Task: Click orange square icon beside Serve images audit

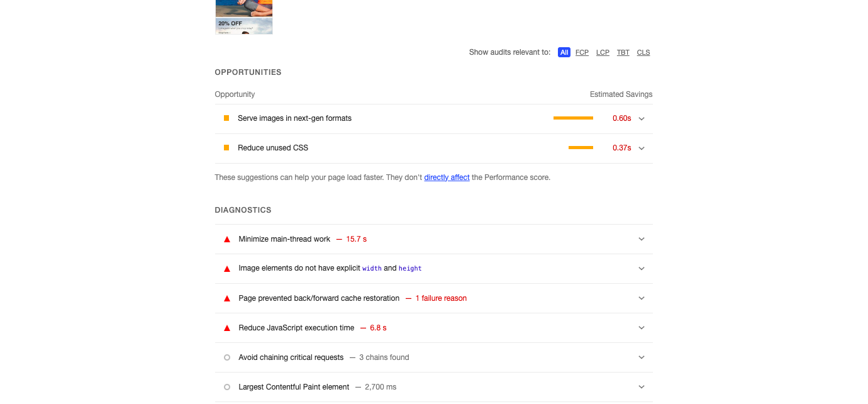Action: pyautogui.click(x=226, y=118)
